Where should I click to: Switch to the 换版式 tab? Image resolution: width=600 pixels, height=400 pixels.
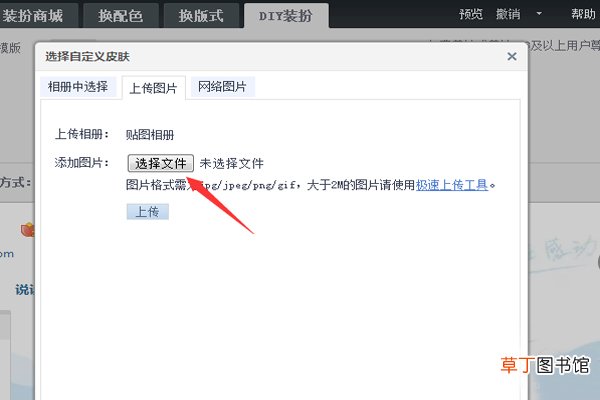(201, 16)
